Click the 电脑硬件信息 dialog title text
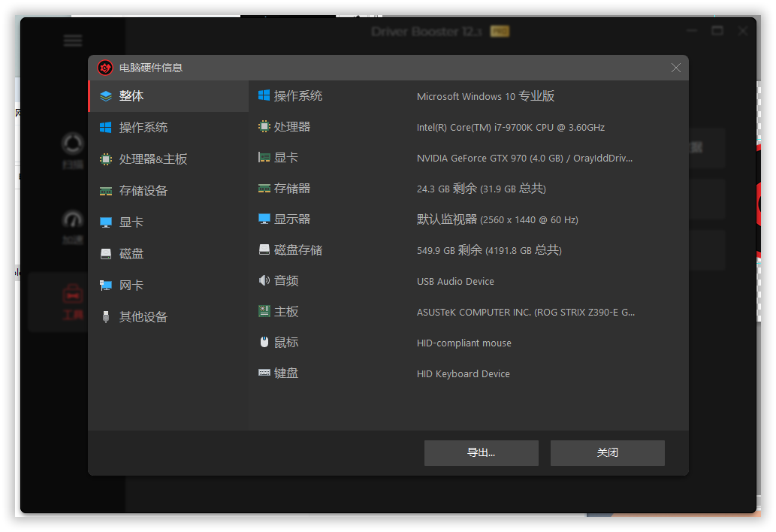This screenshot has width=776, height=532. tap(151, 68)
